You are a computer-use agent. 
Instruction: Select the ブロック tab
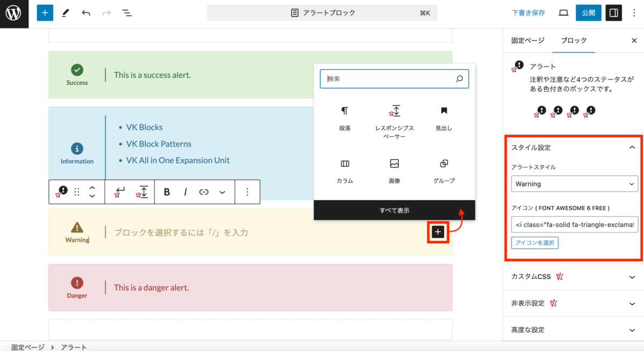(574, 40)
